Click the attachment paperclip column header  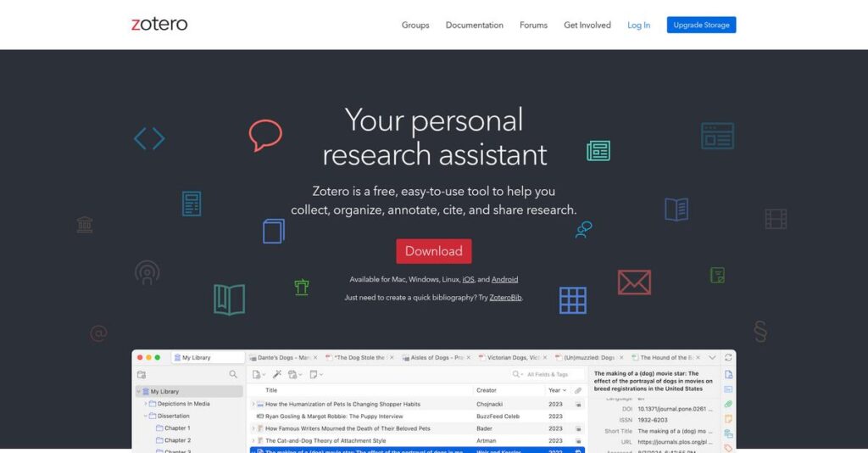tap(578, 390)
